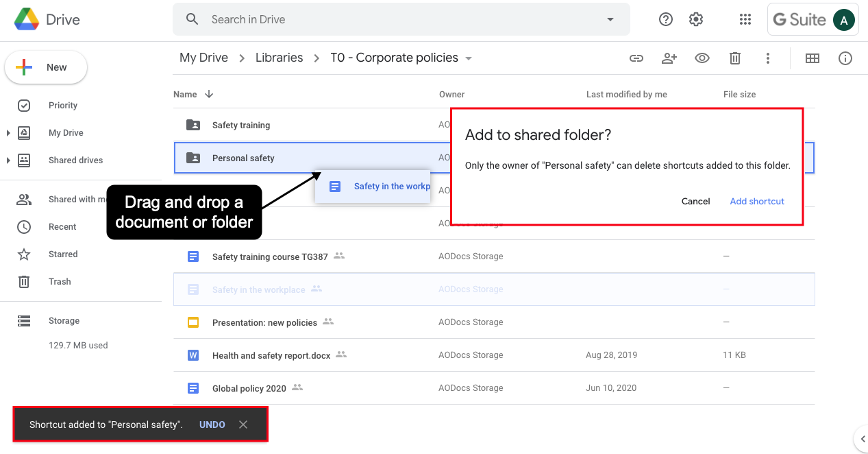Show Starred items
The height and width of the screenshot is (454, 868).
pyautogui.click(x=63, y=254)
